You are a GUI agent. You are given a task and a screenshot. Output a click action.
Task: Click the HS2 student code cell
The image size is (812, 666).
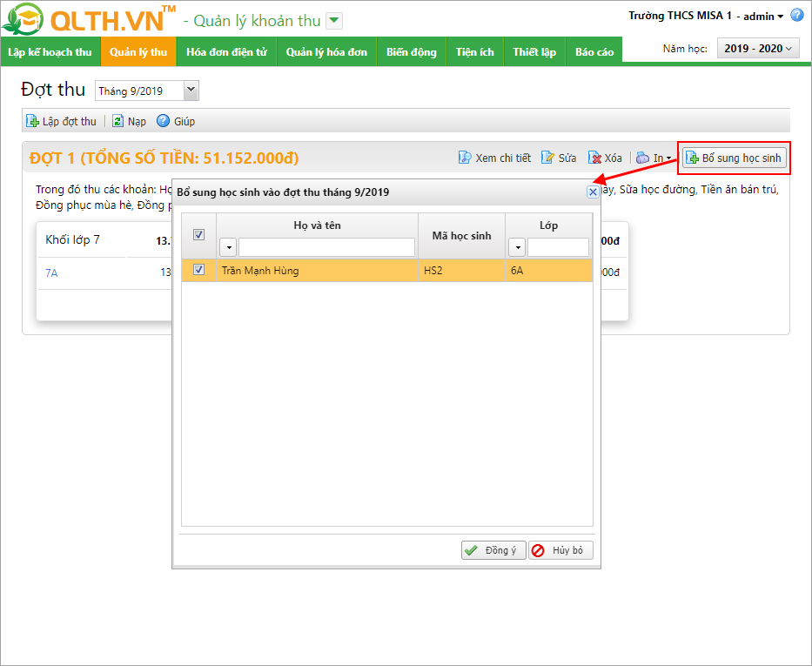(x=462, y=271)
